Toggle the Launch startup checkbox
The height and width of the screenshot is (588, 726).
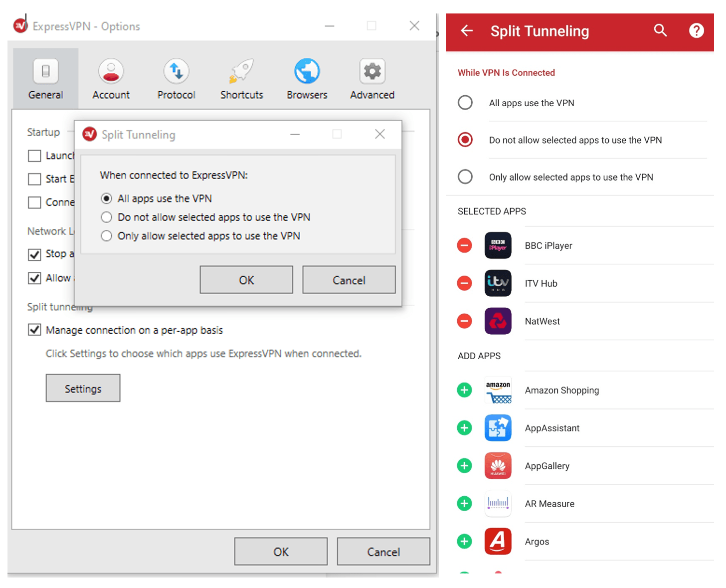pyautogui.click(x=34, y=156)
